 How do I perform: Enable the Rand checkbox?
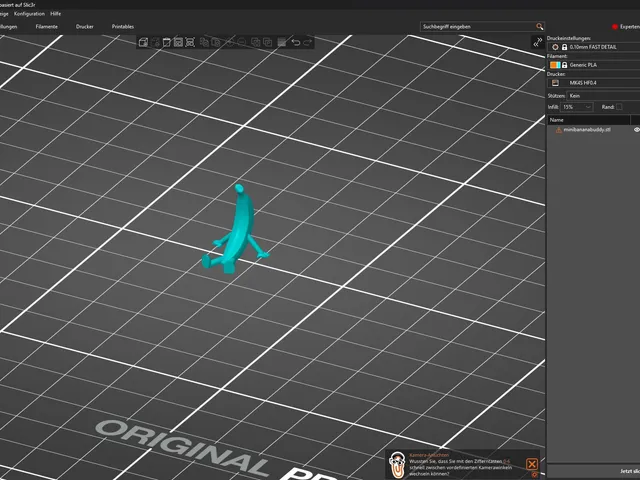point(619,107)
